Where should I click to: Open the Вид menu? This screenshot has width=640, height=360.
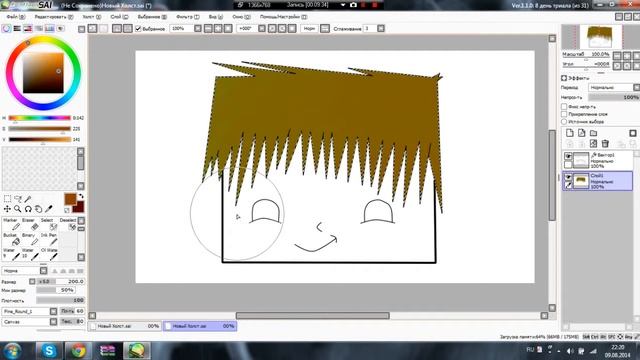pyautogui.click(x=216, y=17)
